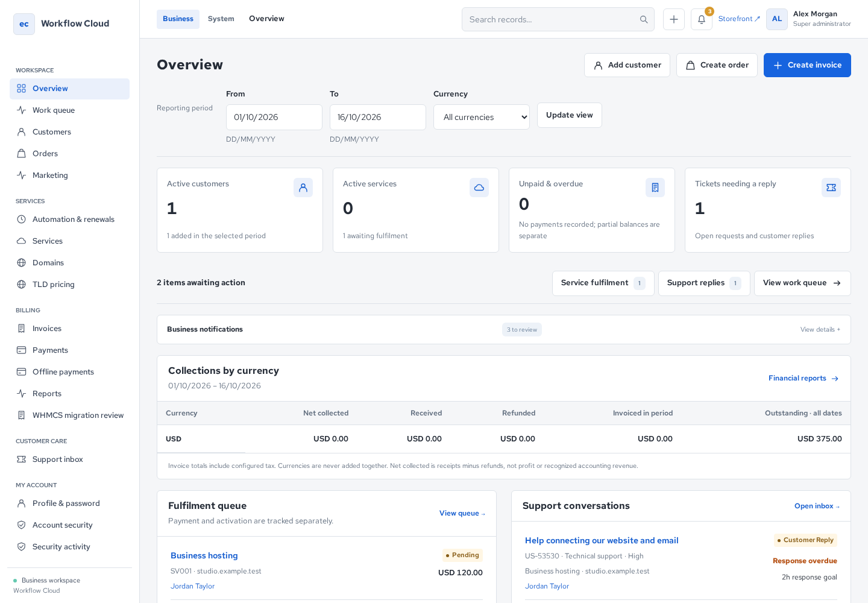Click the Support inbox ticket icon
This screenshot has width=868, height=603.
(x=22, y=459)
